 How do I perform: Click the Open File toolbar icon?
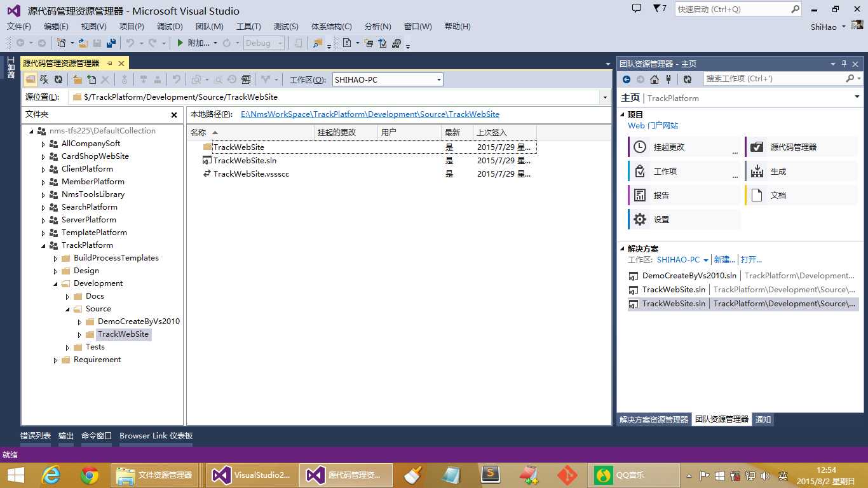[x=83, y=43]
